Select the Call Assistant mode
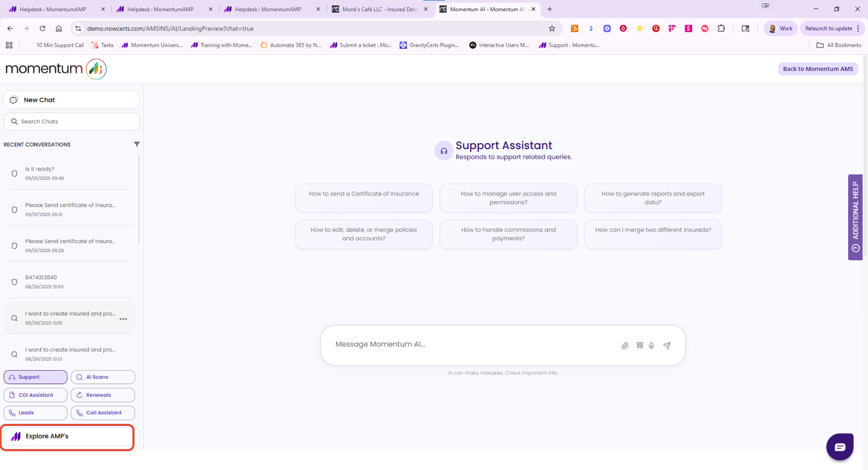This screenshot has width=868, height=470. (103, 413)
